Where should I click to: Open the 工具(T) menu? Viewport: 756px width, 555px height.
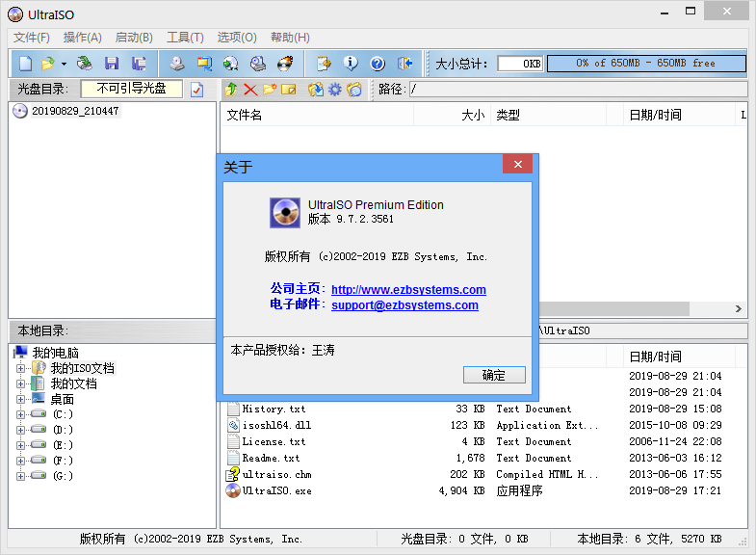[x=185, y=38]
